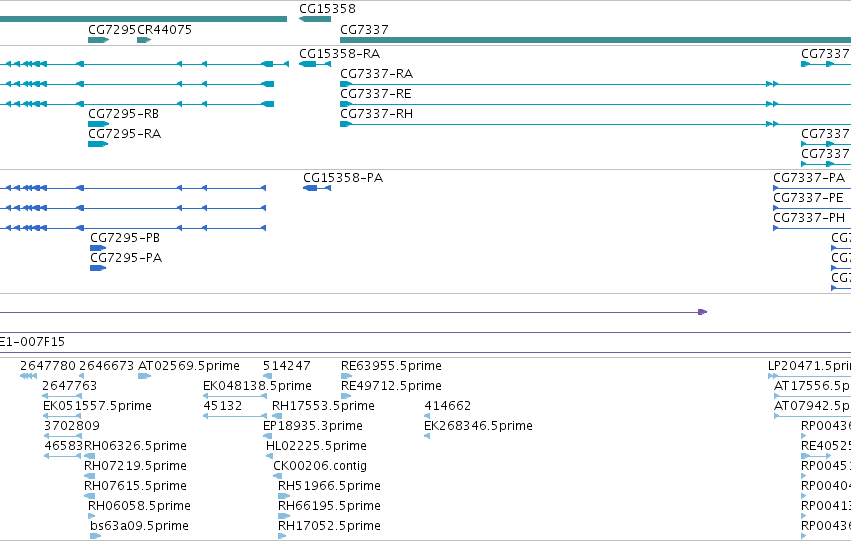Click the purple arrowhead ending the long feature
The height and width of the screenshot is (541, 851).
point(703,312)
